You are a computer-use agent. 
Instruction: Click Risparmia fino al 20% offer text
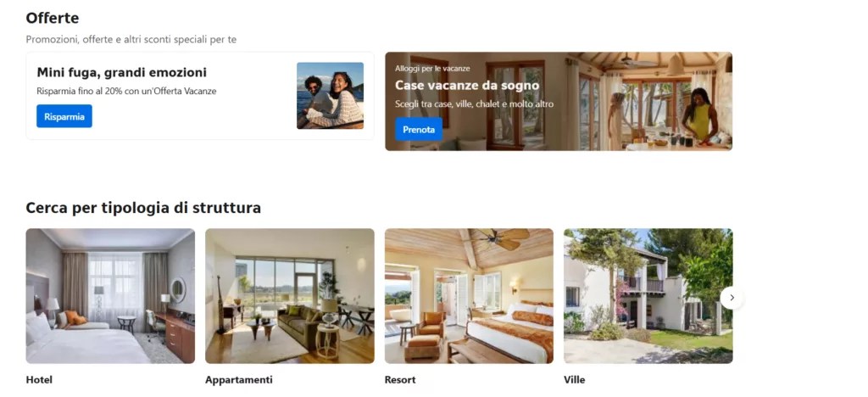(x=126, y=91)
